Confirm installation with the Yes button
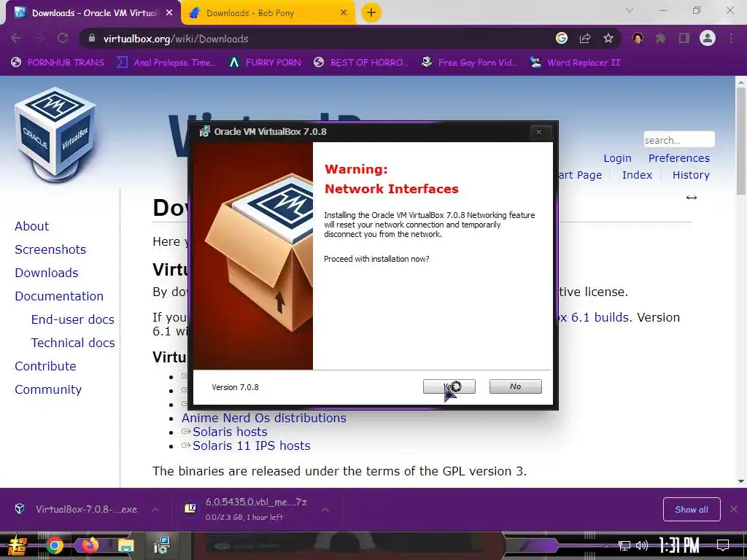 449,386
